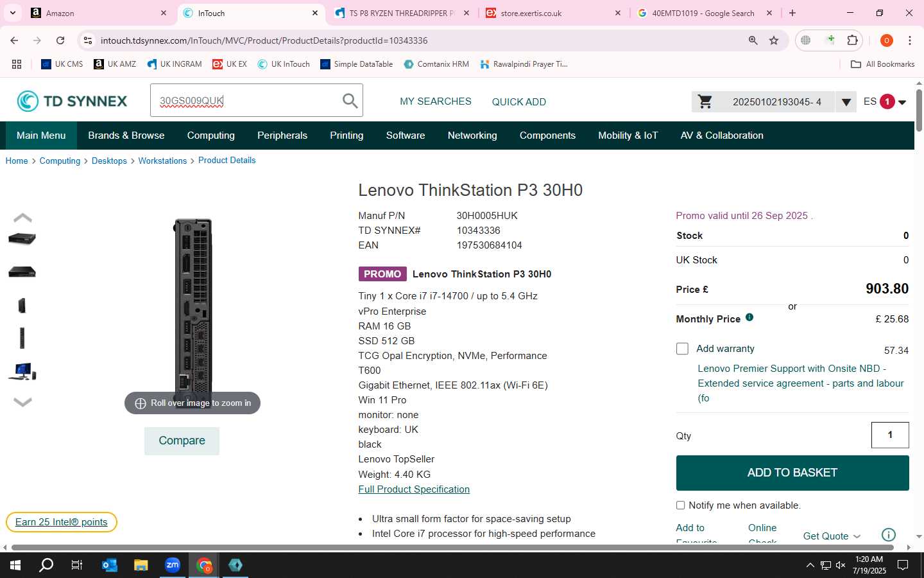924x578 pixels.
Task: Click the vertical page scrollbar thumb
Action: pos(919,110)
